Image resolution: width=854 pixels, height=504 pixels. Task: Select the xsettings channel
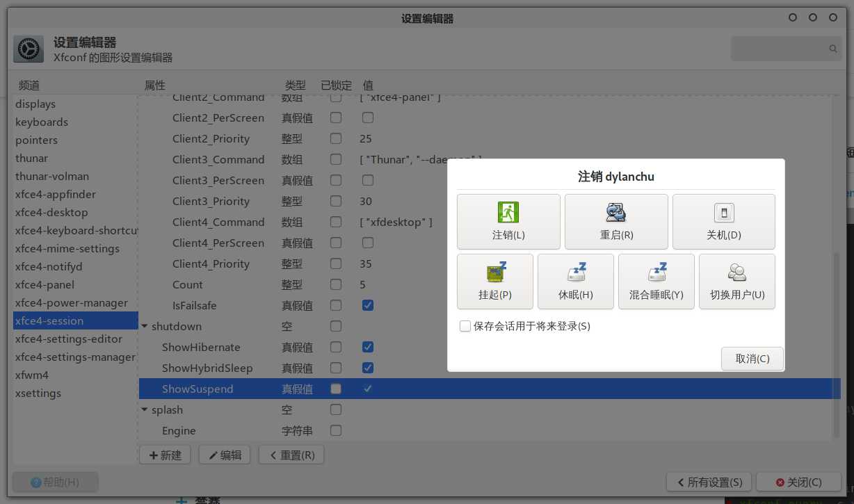[x=76, y=393]
